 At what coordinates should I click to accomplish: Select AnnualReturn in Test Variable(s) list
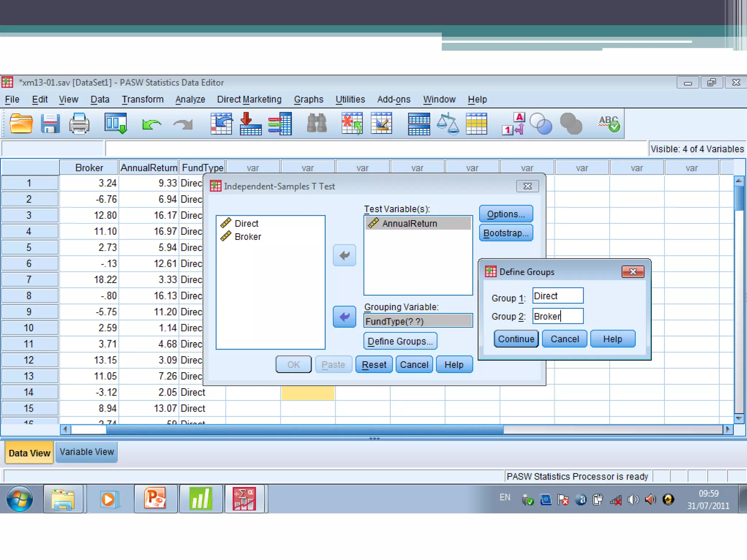pos(418,223)
